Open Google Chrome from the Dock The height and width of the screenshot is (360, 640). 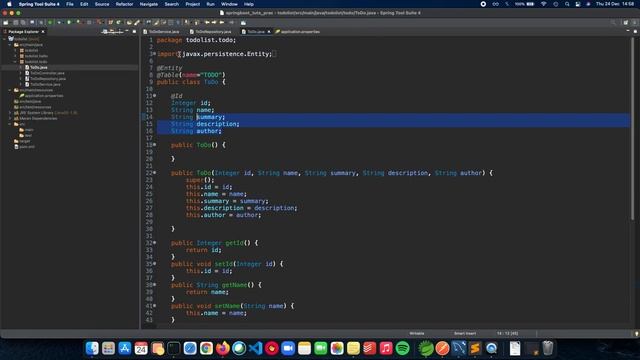[207, 348]
